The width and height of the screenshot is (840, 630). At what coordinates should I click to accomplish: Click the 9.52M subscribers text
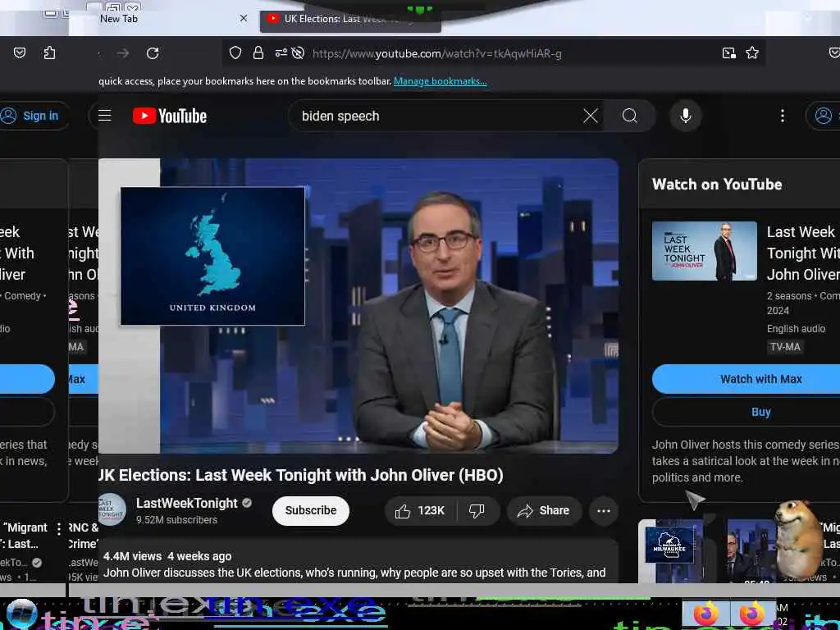(177, 519)
